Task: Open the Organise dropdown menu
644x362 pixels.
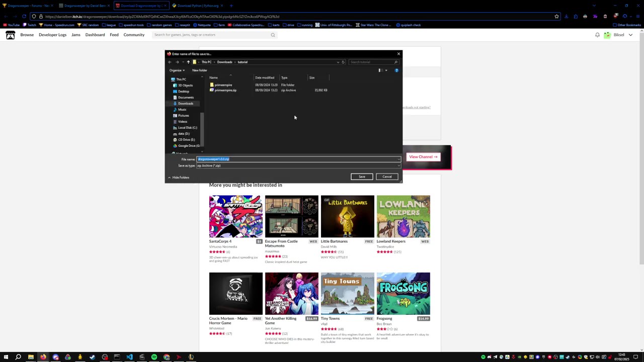Action: [x=177, y=70]
